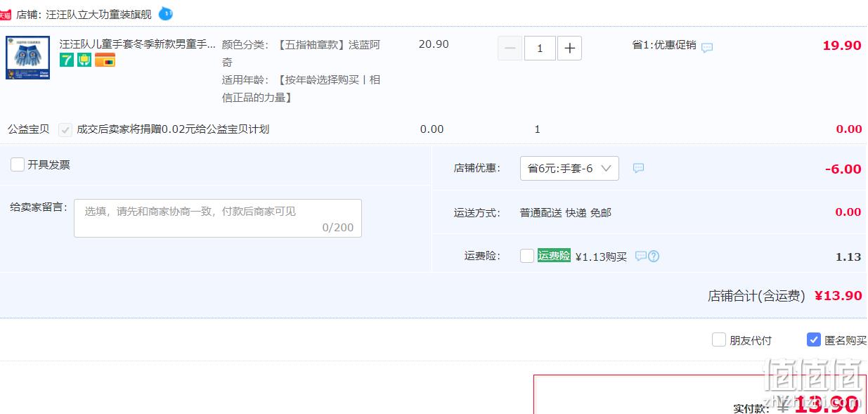The width and height of the screenshot is (868, 414).
Task: Click the 匿名购买 label text
Action: [x=846, y=340]
